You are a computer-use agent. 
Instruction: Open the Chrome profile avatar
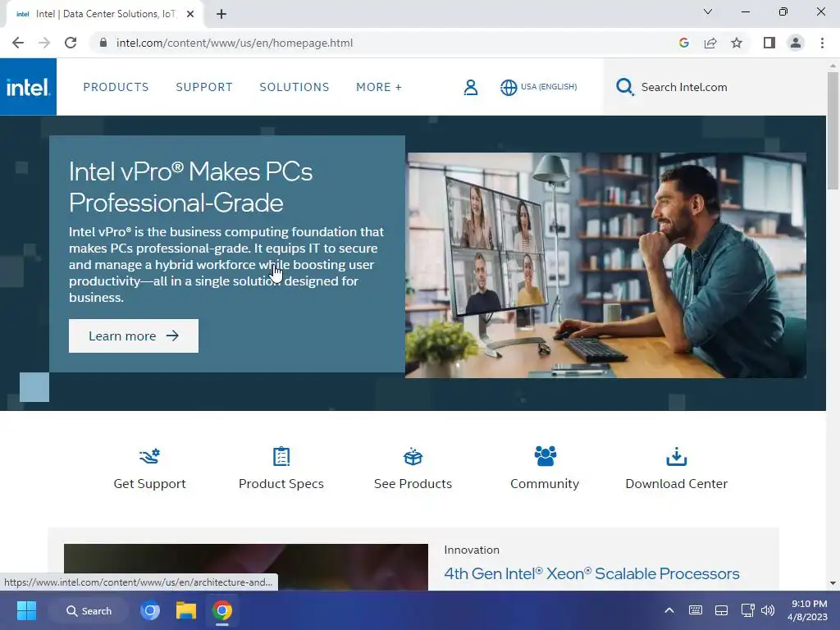[796, 43]
